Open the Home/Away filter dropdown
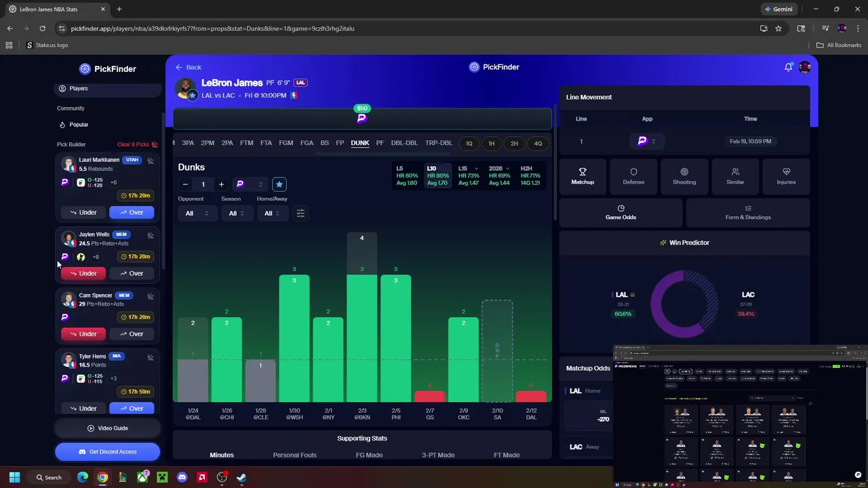 273,213
